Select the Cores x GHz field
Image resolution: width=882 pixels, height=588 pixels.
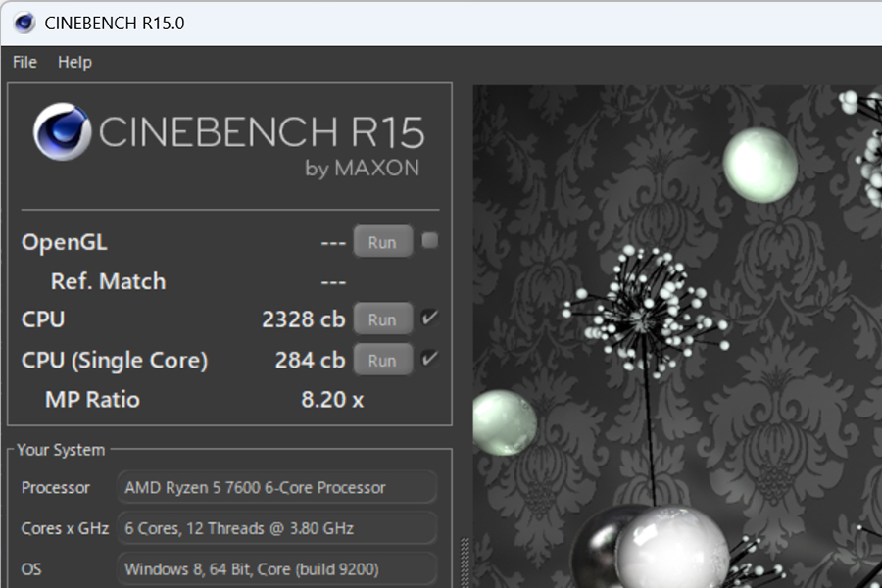point(276,528)
